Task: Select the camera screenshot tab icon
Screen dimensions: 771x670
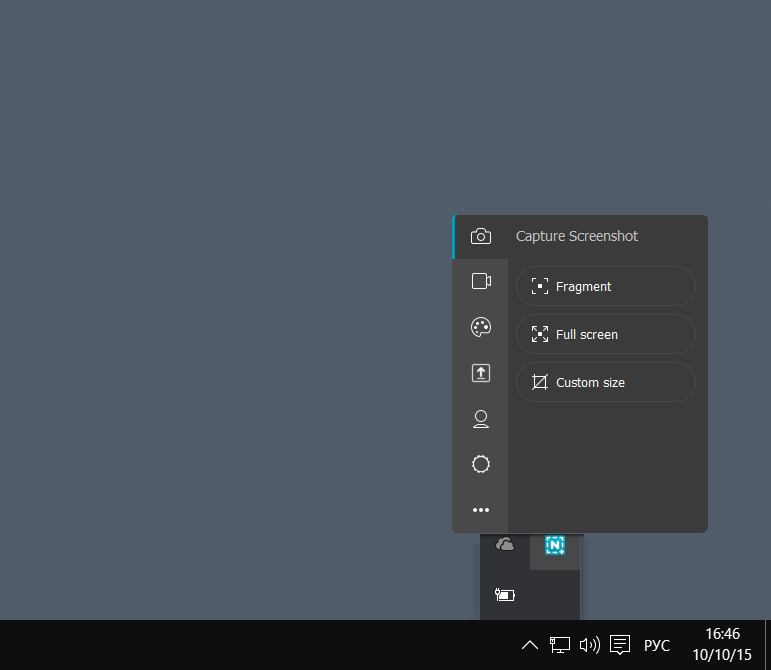Action: pos(481,237)
